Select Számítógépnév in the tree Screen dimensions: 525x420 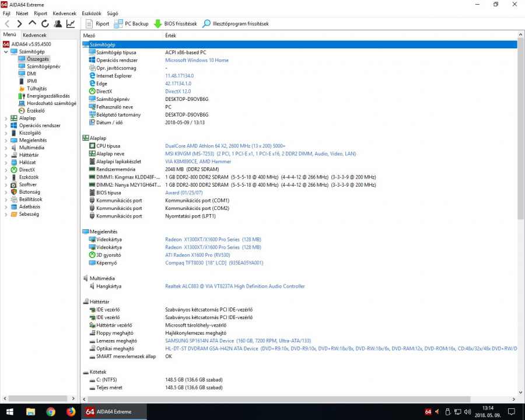(44, 66)
